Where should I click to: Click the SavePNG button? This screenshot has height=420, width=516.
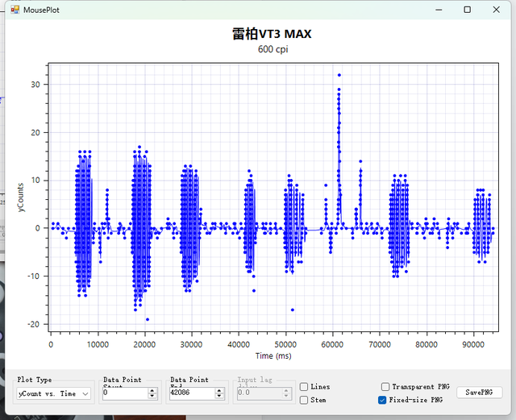coord(479,393)
